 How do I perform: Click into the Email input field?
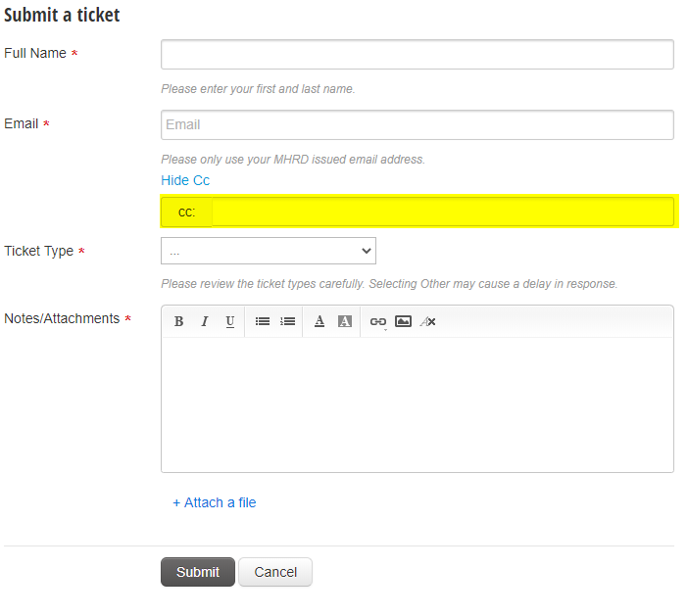417,125
